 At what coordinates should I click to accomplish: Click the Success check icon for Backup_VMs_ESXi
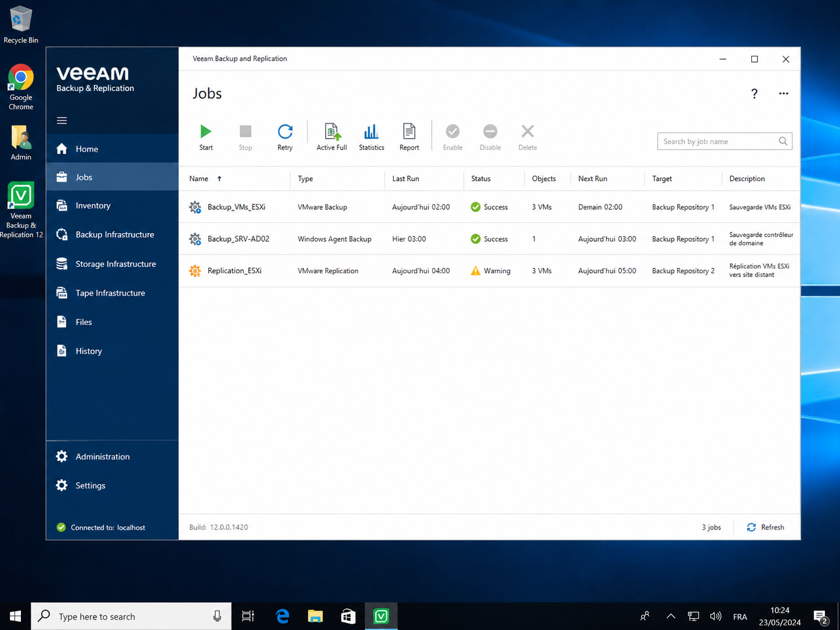(x=476, y=207)
